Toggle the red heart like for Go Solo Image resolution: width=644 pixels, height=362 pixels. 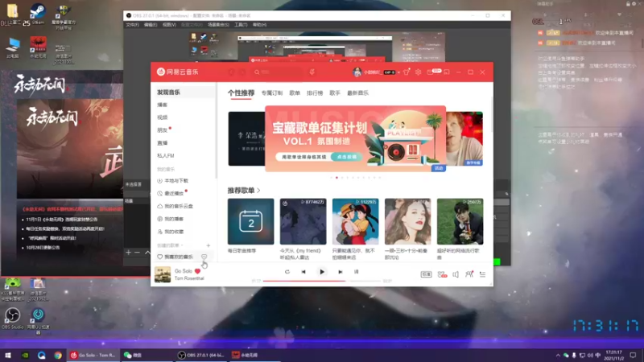click(197, 271)
